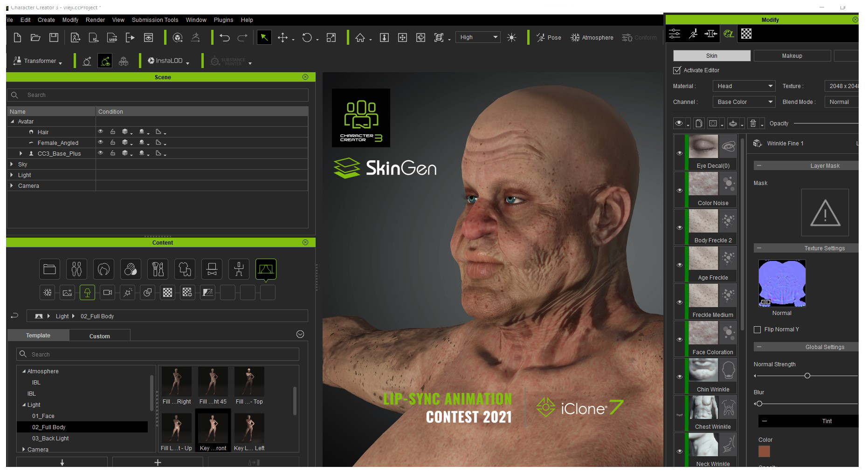The height and width of the screenshot is (473, 868).
Task: Open the Tint color swatch
Action: coord(764,451)
